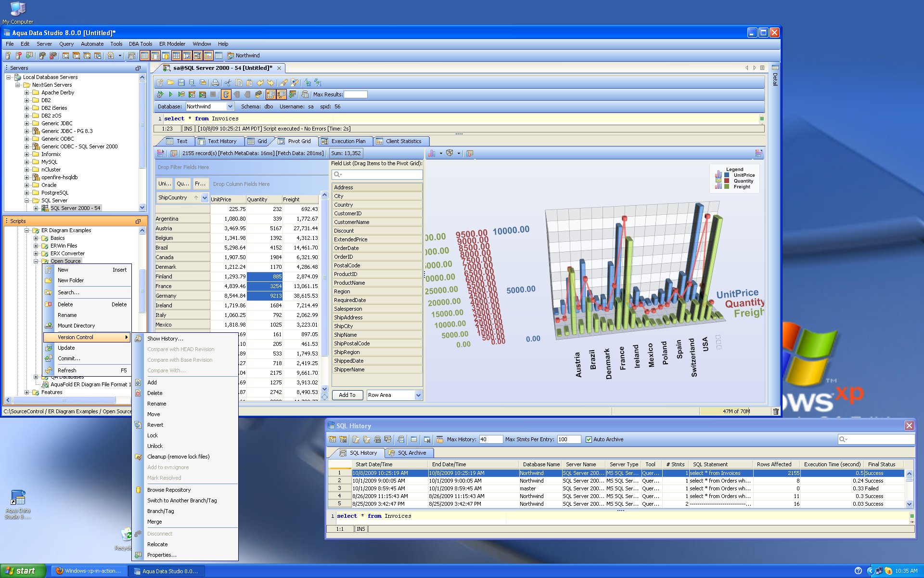Click the Detail panel icon at top right

pos(775,68)
